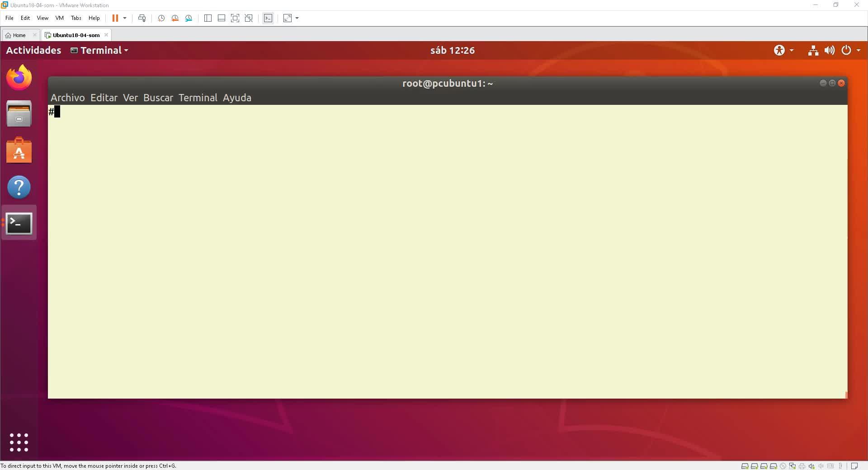The width and height of the screenshot is (868, 470).
Task: Launch Firefox from the dock
Action: pos(19,77)
